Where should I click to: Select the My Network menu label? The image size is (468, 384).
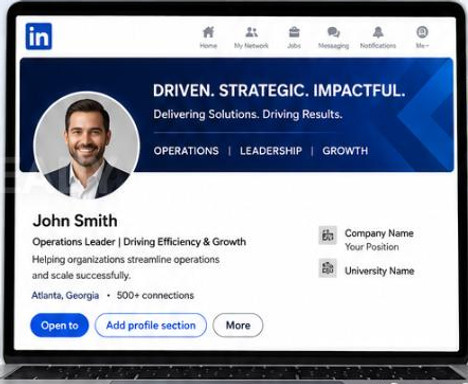point(251,46)
